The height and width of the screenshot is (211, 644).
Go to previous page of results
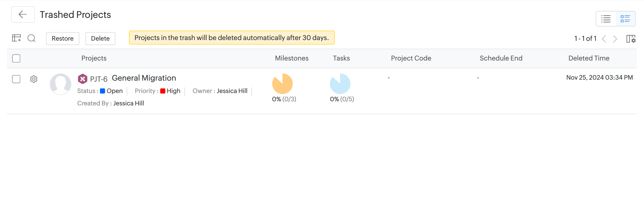point(604,39)
